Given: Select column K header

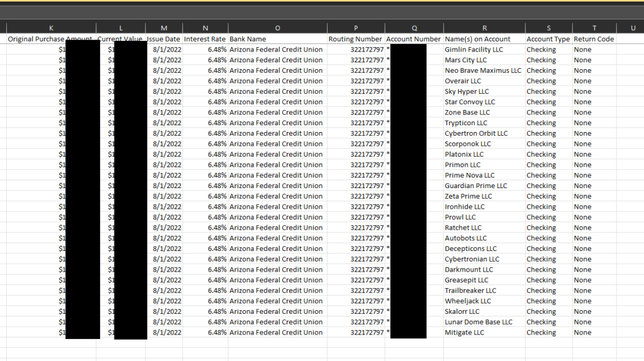Looking at the screenshot, I should click(x=51, y=28).
